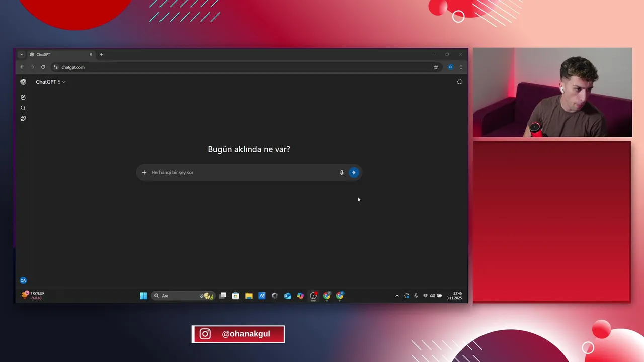Open Task View on the taskbar
Screen dimensions: 644x362
223,296
